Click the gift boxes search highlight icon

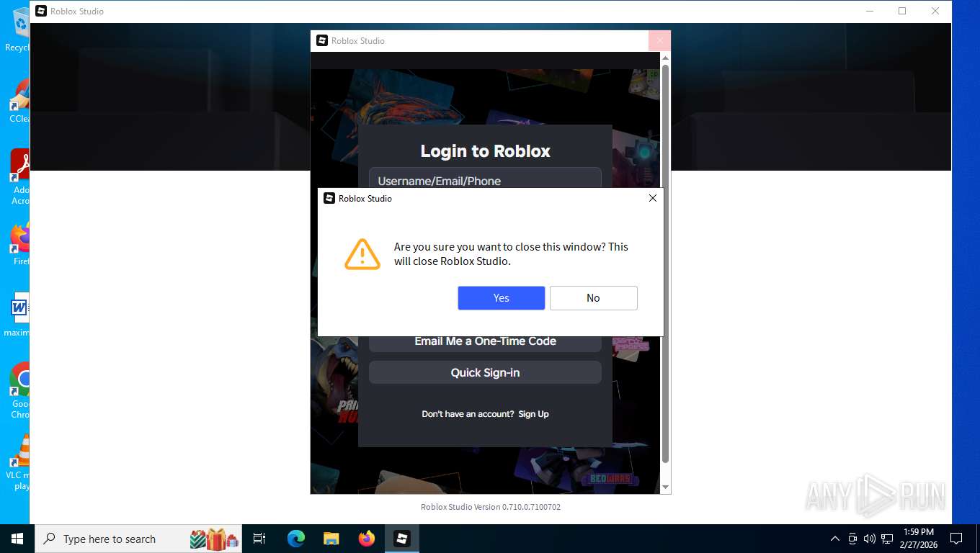214,539
